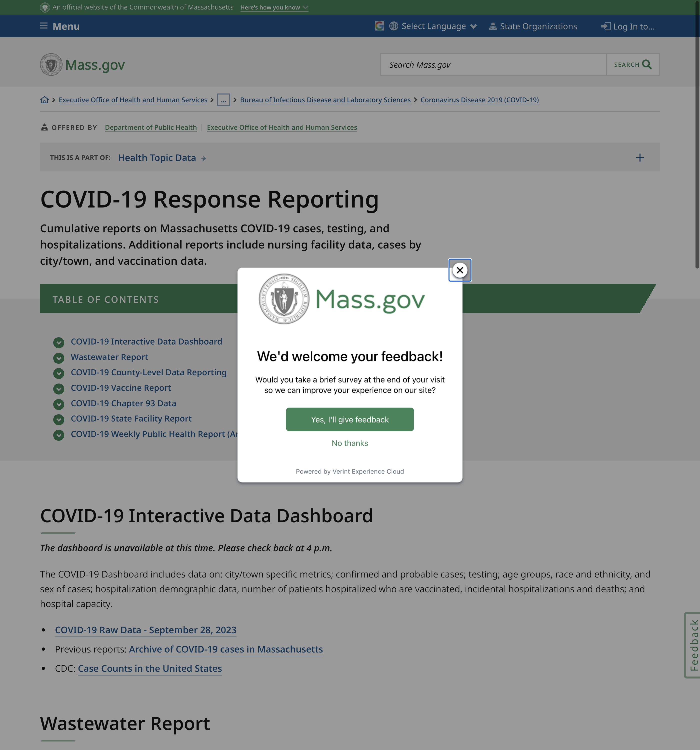Click the hamburger Menu icon
700x750 pixels.
(x=44, y=26)
